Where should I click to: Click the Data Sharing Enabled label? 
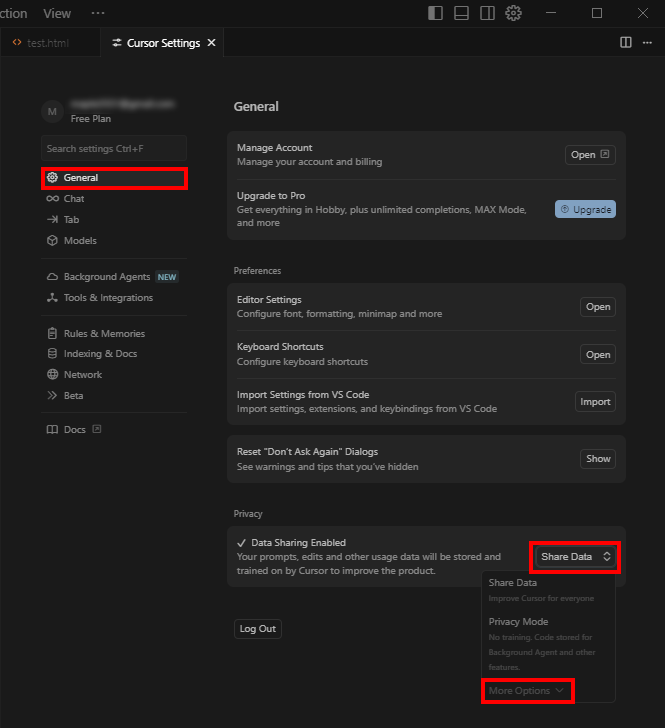pyautogui.click(x=298, y=543)
